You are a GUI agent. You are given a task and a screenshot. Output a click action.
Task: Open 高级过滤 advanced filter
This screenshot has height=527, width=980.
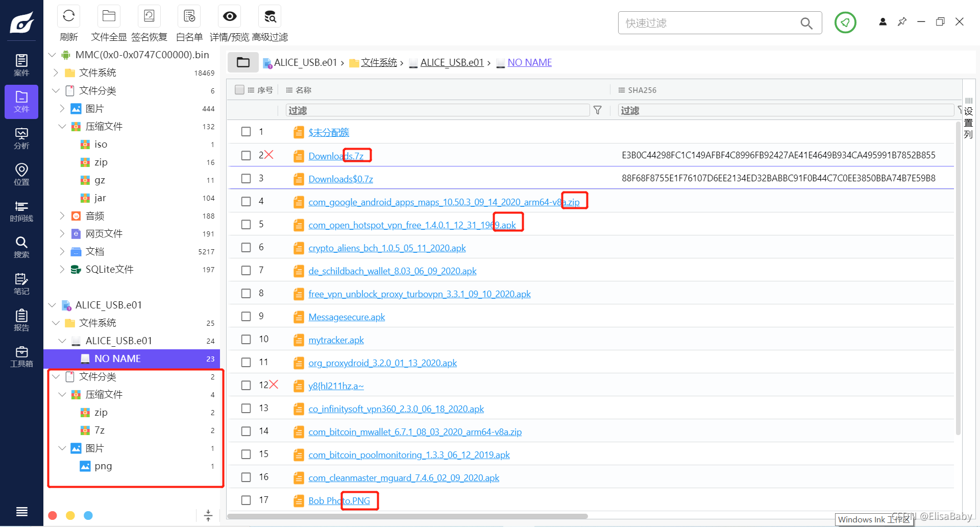pyautogui.click(x=270, y=16)
